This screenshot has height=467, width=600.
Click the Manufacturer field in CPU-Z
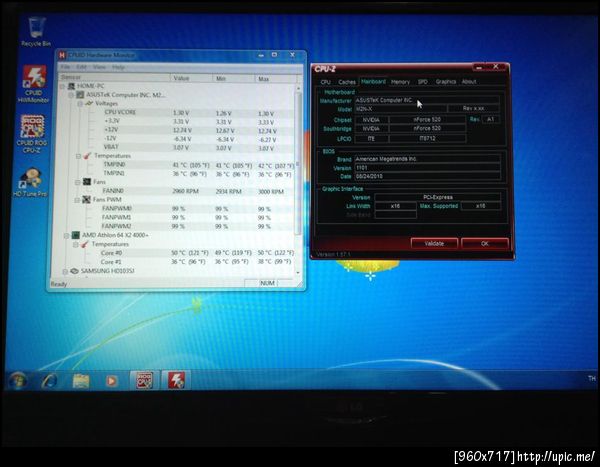point(427,100)
